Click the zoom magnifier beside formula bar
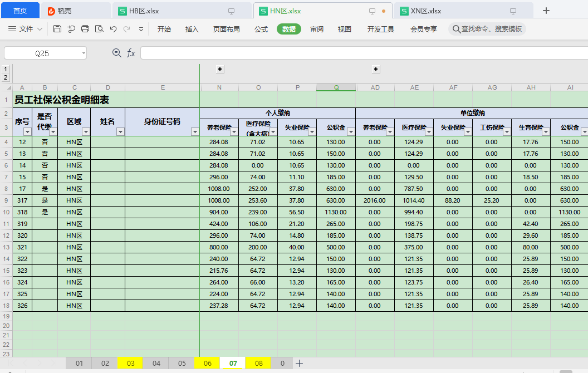588x373 pixels. tap(116, 53)
